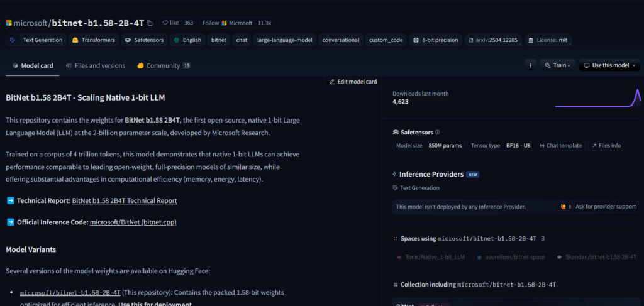
Task: Click the Text Generation task tag
Action: (x=36, y=40)
